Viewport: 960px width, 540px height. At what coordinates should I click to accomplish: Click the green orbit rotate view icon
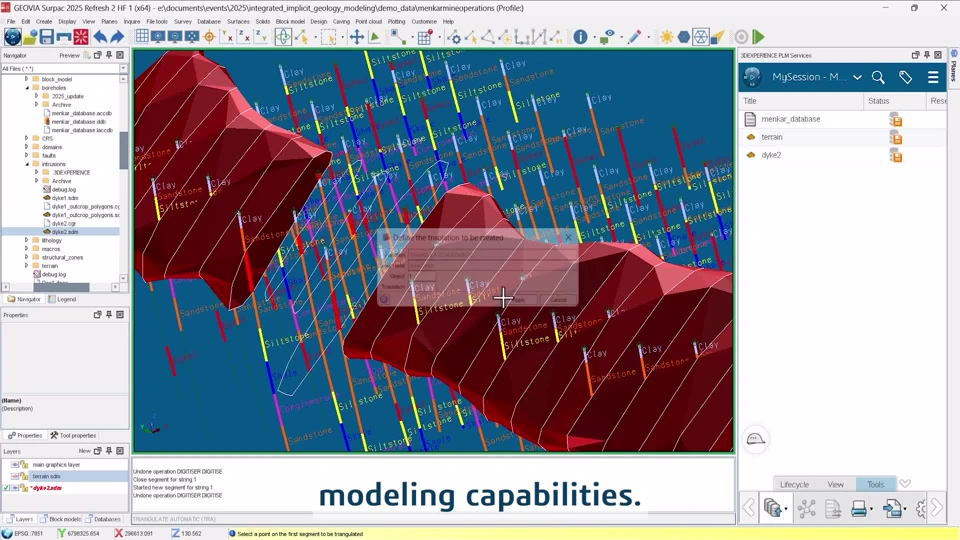283,37
